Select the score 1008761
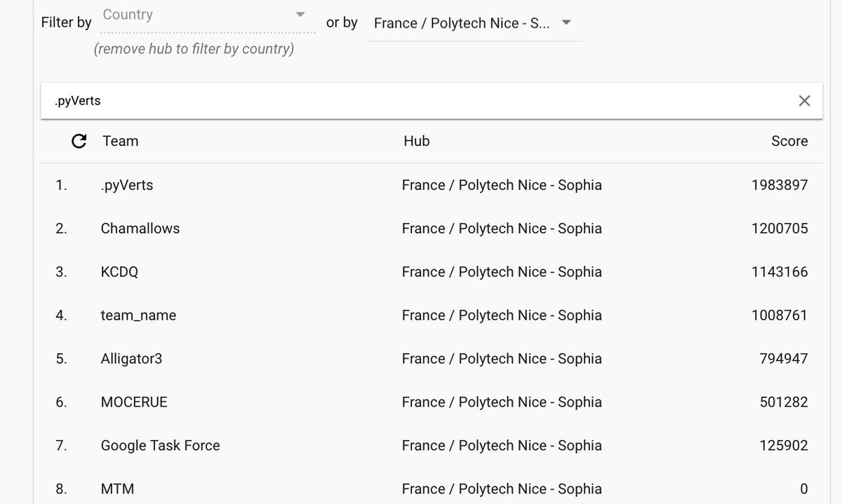 780,315
